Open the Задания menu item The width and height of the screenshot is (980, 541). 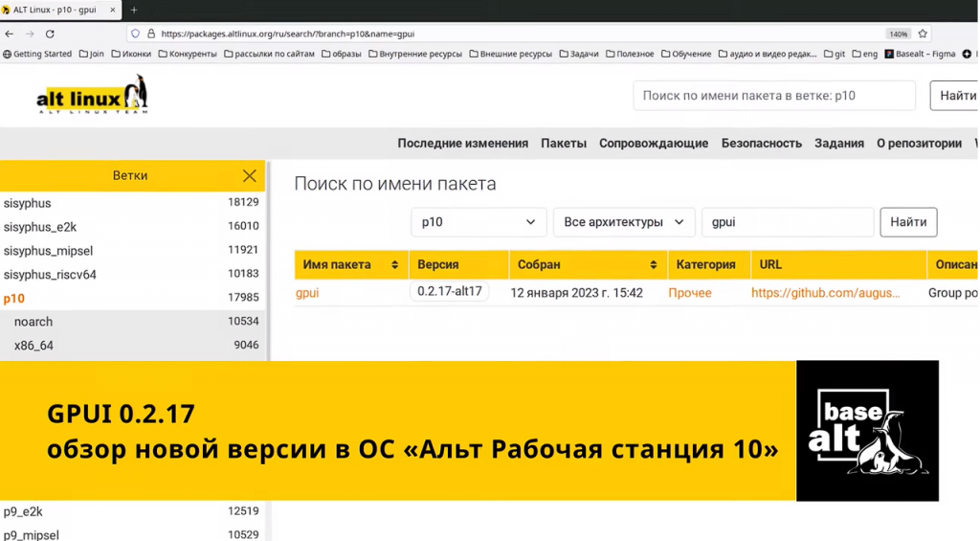(838, 144)
